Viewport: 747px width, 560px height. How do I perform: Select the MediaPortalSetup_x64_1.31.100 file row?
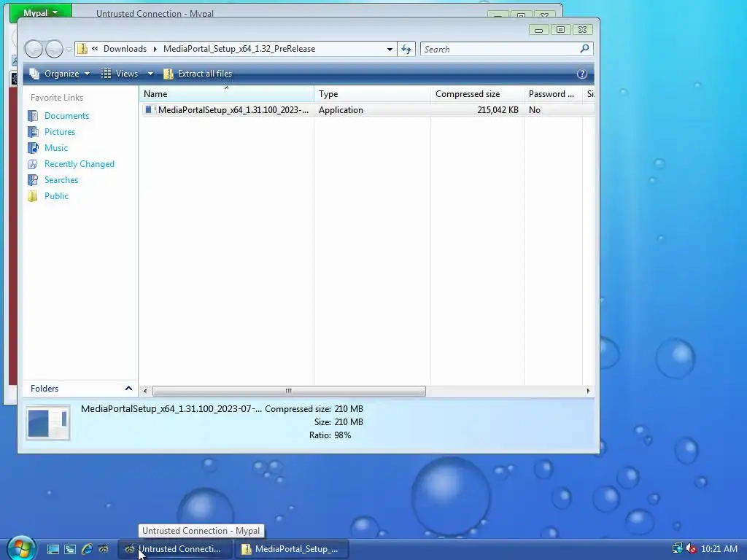pyautogui.click(x=367, y=110)
